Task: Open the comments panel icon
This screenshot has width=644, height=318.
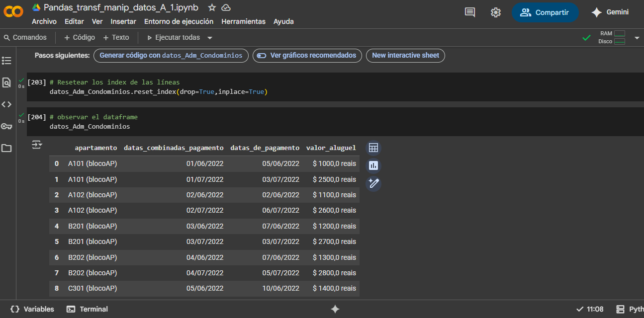Action: coord(470,12)
